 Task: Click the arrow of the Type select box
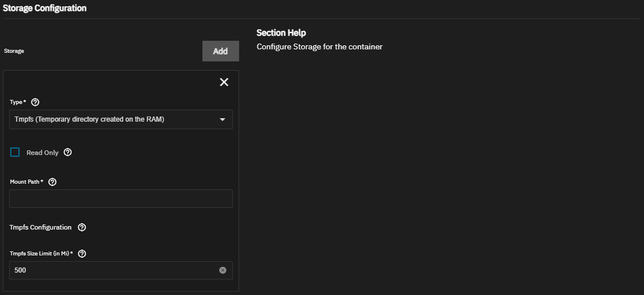pyautogui.click(x=223, y=119)
